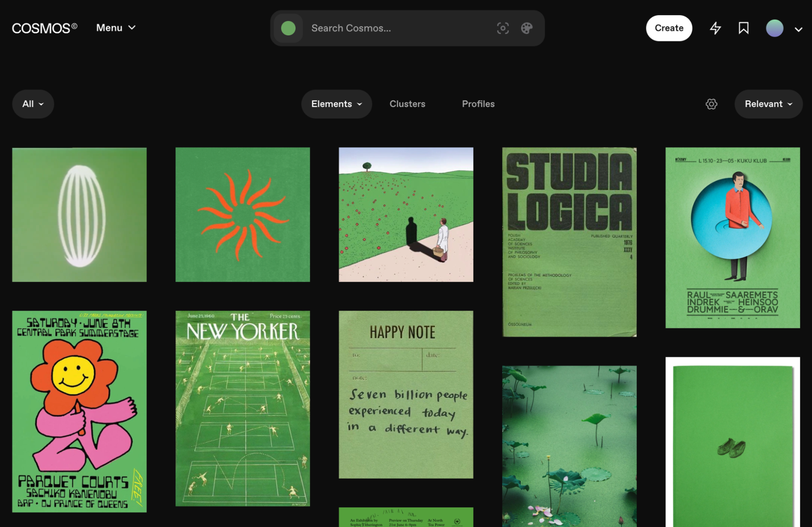
Task: Switch to the Clusters tab
Action: click(407, 104)
